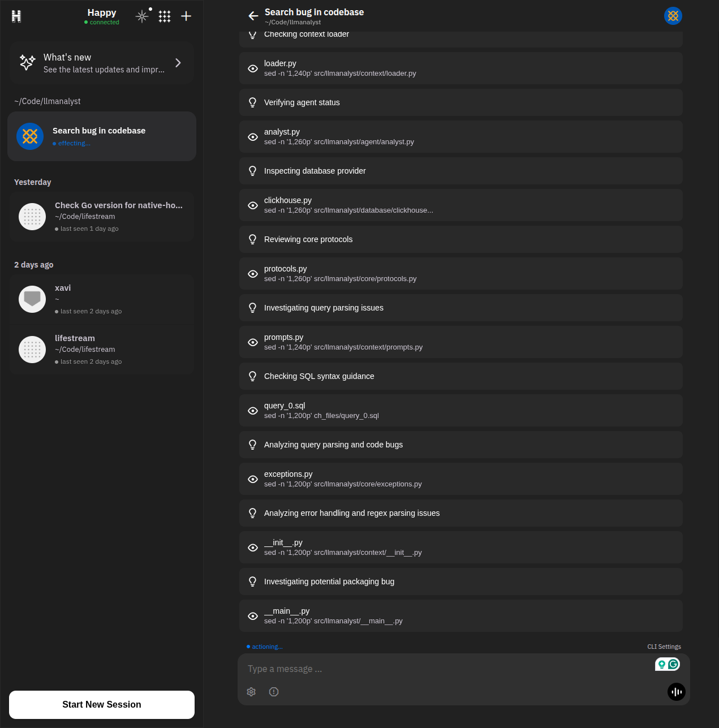Toggle the eye icon on query_0.sql

coord(253,411)
